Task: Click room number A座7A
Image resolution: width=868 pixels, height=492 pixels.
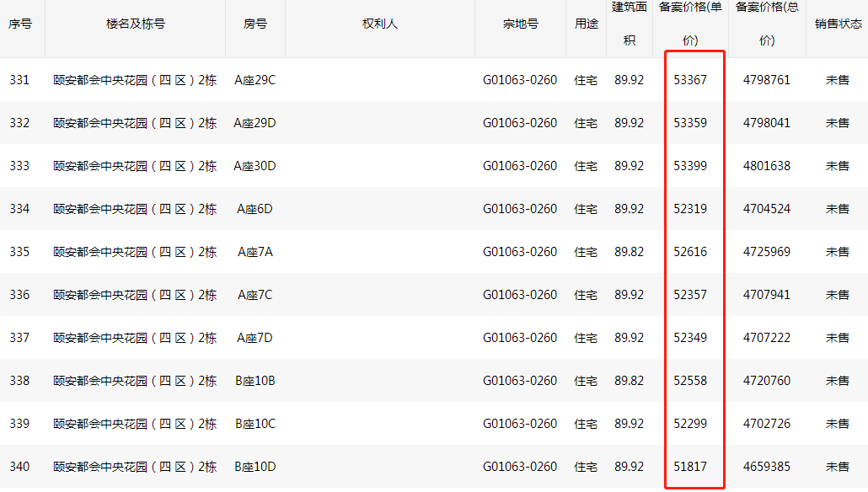Action: (255, 252)
